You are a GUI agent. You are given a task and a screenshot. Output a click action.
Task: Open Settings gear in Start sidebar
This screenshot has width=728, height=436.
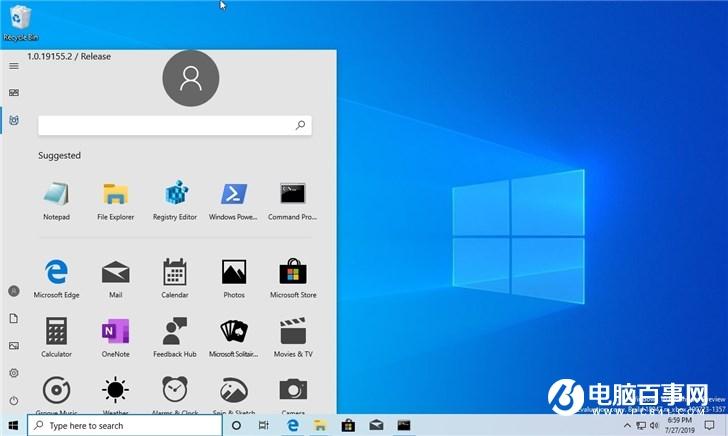[x=14, y=373]
